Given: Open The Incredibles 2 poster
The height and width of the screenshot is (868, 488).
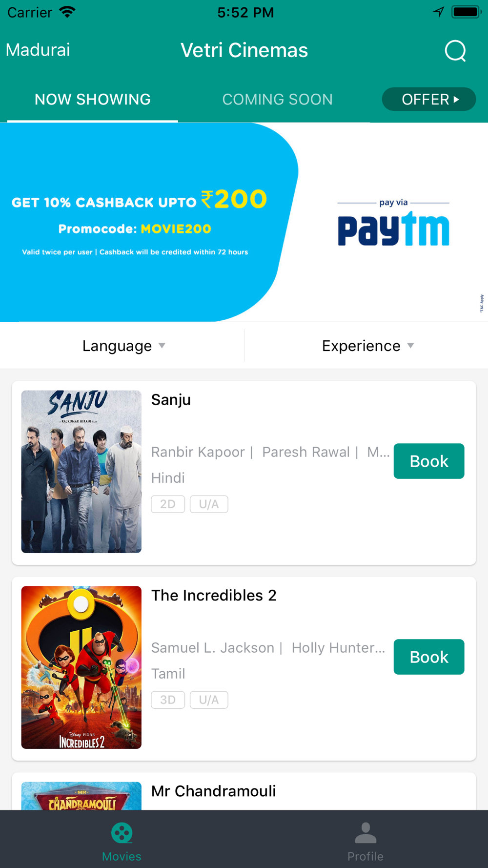Looking at the screenshot, I should (81, 667).
